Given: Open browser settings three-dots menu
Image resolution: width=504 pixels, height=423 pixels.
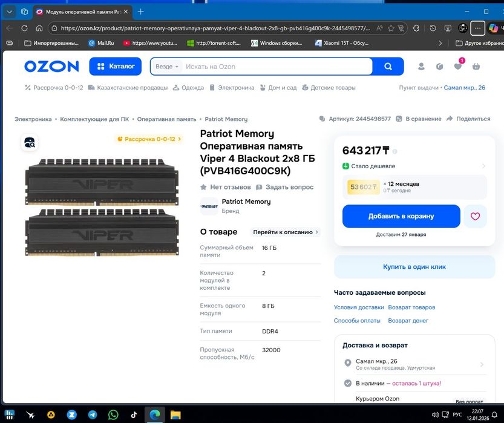Looking at the screenshot, I should pyautogui.click(x=477, y=28).
